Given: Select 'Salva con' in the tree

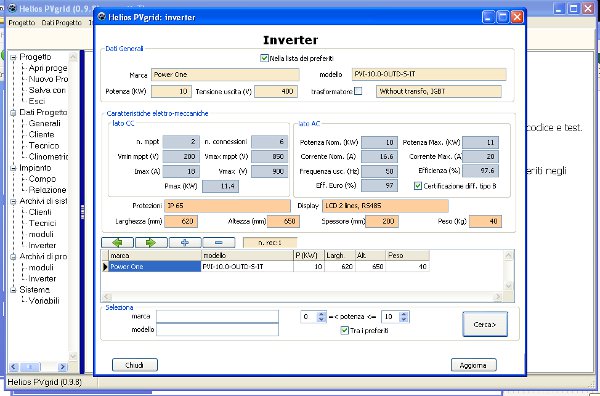Looking at the screenshot, I should tap(47, 90).
